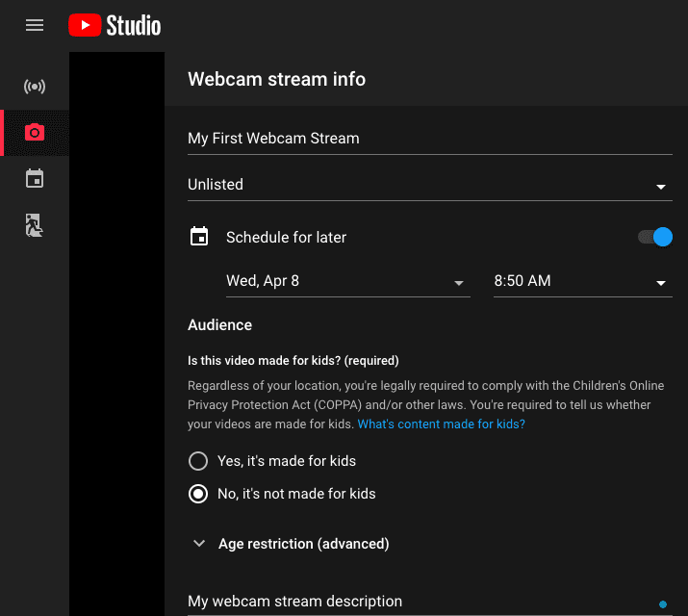Click the Schedule for later label

[286, 237]
